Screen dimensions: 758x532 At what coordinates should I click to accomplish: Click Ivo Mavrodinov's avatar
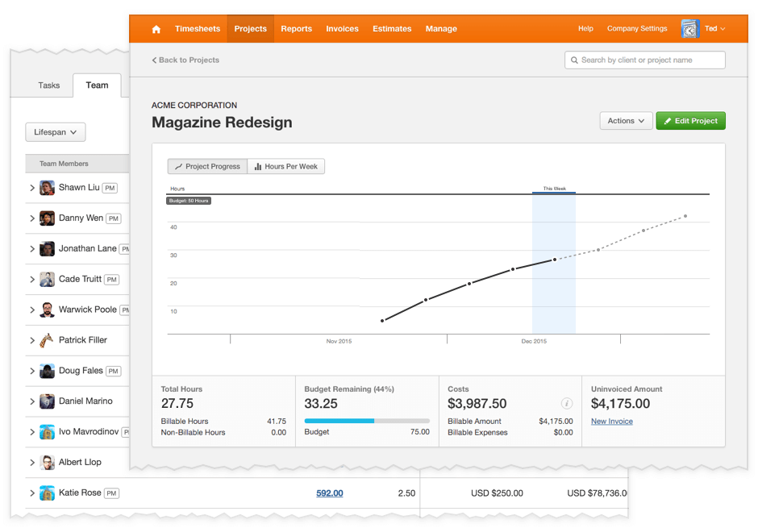click(x=47, y=431)
